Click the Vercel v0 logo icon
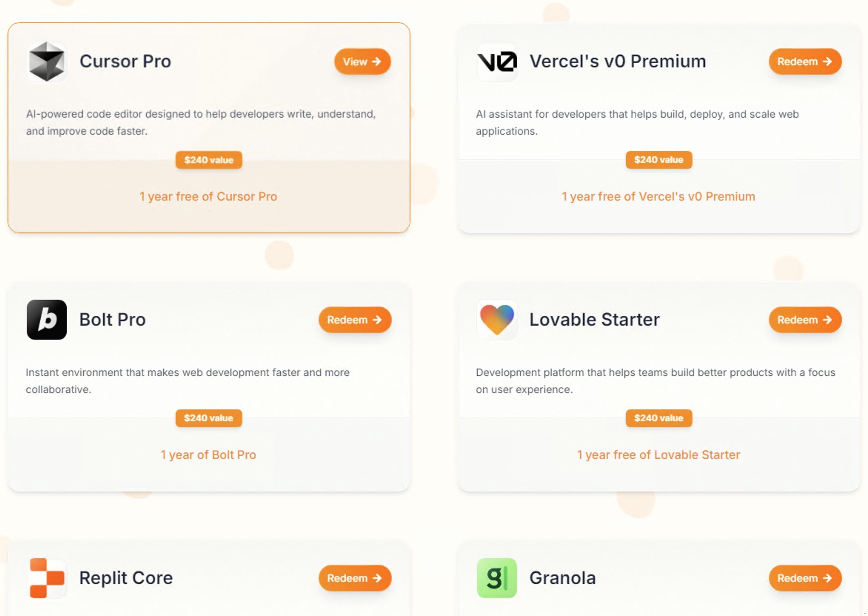Screen dimensions: 868x616 (x=497, y=61)
